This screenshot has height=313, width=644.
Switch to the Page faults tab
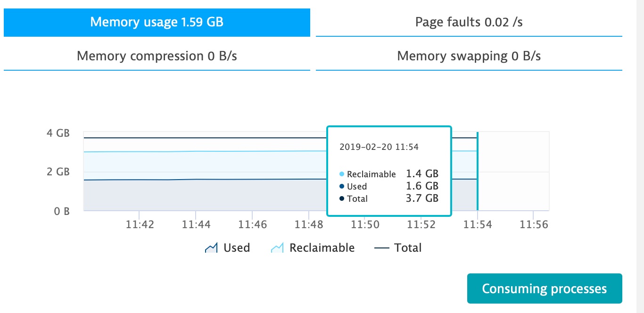469,22
